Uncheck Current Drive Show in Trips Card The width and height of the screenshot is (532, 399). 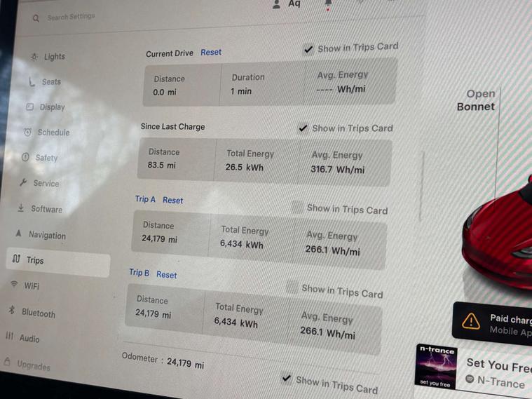point(308,50)
